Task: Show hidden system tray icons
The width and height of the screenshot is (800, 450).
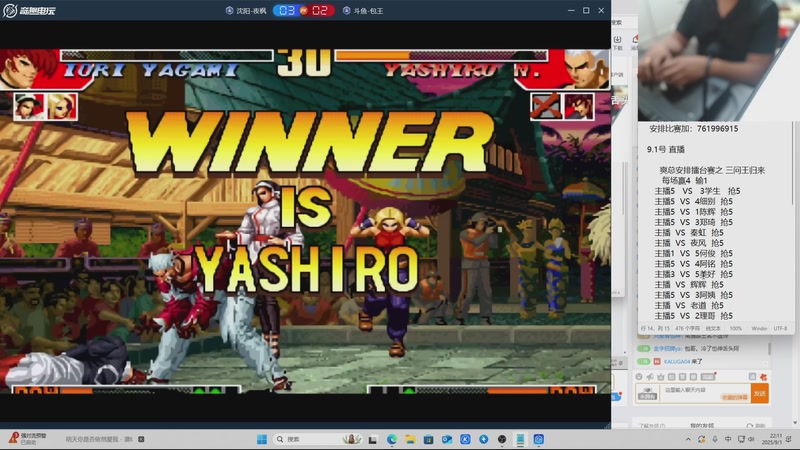Action: point(688,439)
